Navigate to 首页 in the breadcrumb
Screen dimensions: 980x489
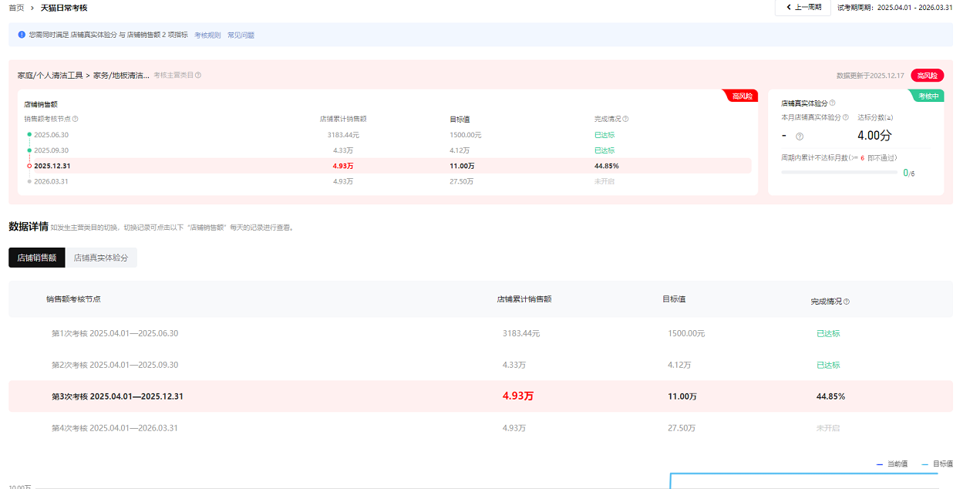click(x=16, y=8)
